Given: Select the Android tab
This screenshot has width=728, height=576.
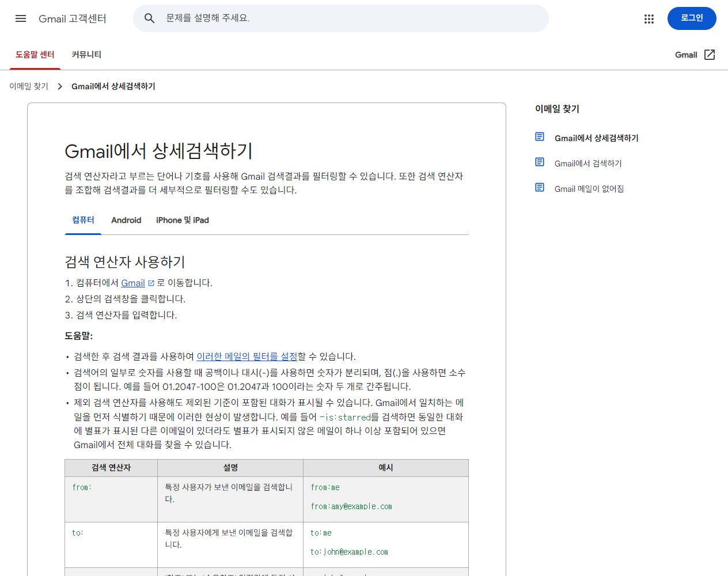Looking at the screenshot, I should [126, 220].
